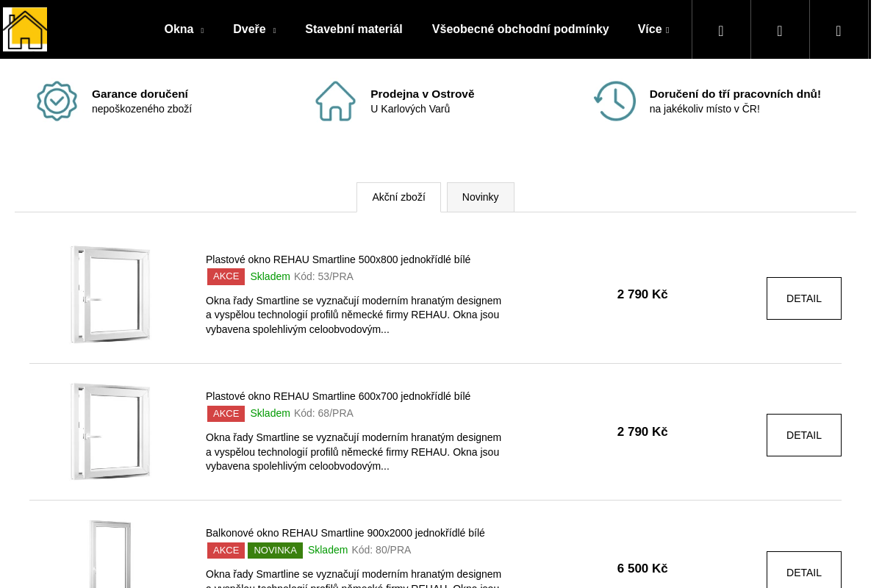Open cart via rightmost header icon button

click(x=839, y=30)
